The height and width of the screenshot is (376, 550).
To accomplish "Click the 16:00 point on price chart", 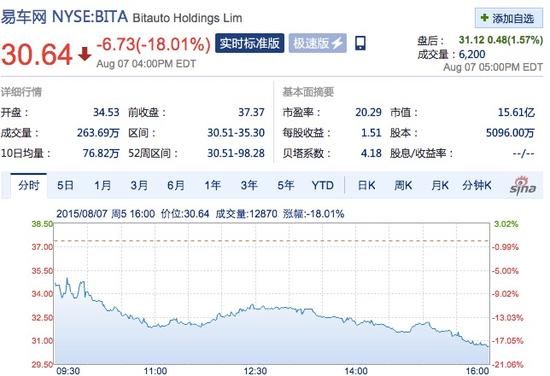I will 489,347.
